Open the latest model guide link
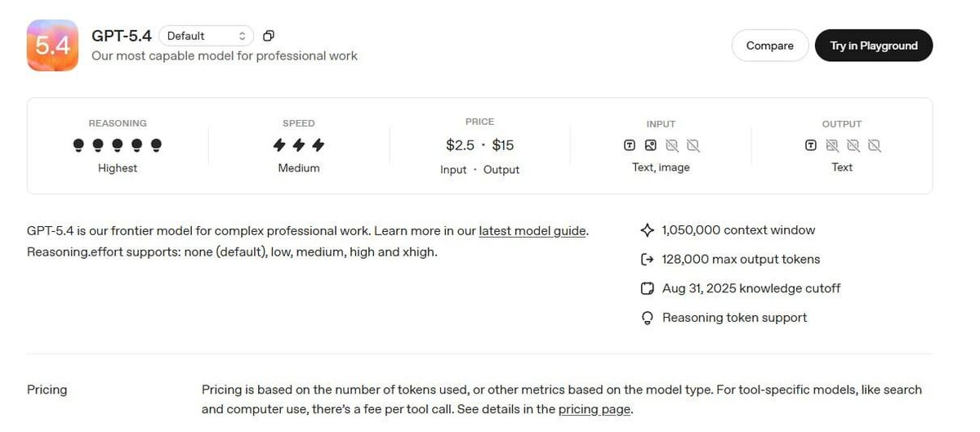980x432 pixels. tap(532, 231)
